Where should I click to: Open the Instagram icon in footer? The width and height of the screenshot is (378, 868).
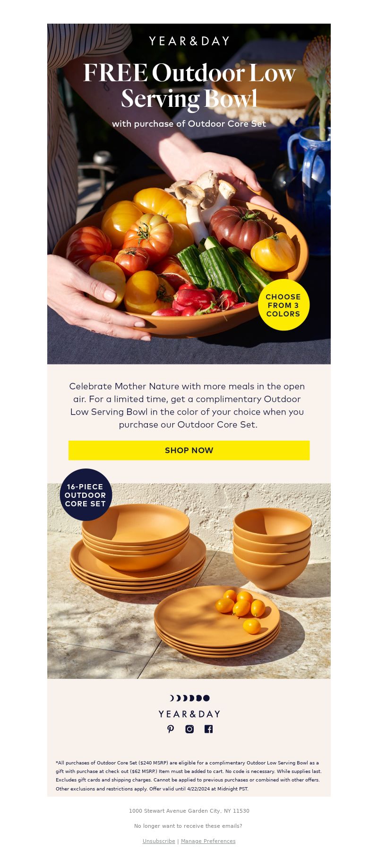point(189,729)
